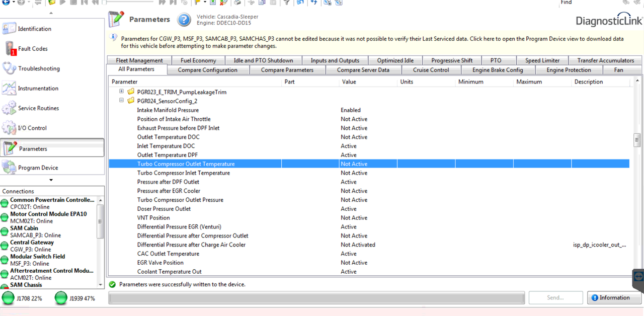Click the Central Gateway status light
644x316 pixels.
tap(5, 246)
